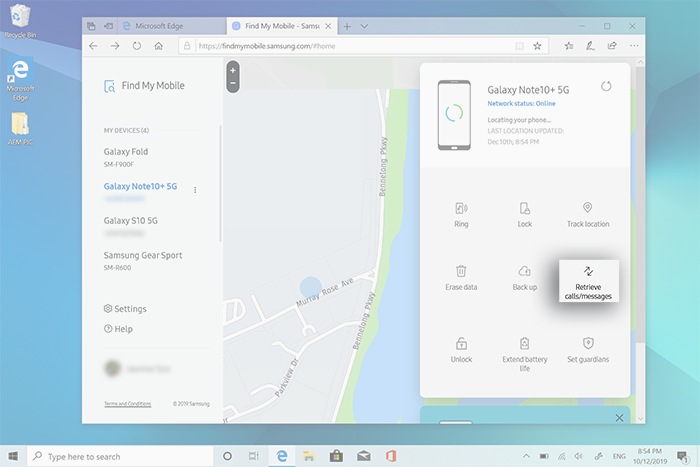Enable Extend battery life
The image size is (700, 467).
point(525,354)
